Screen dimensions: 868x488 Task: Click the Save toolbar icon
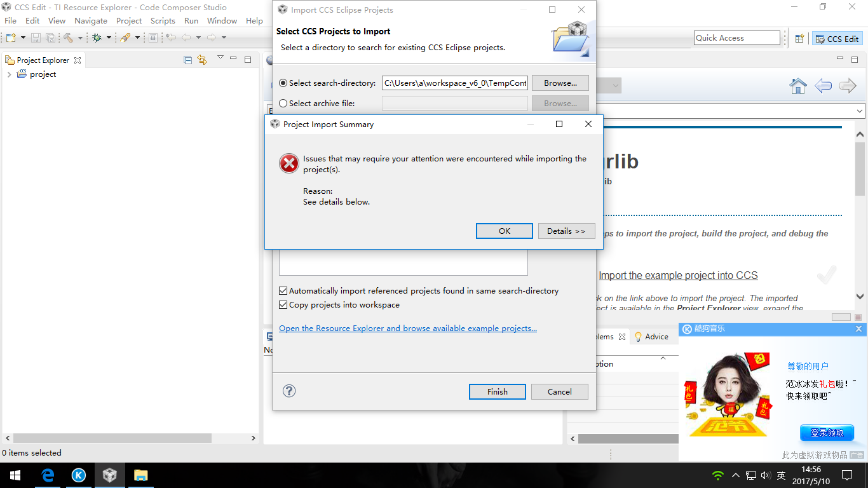click(36, 38)
